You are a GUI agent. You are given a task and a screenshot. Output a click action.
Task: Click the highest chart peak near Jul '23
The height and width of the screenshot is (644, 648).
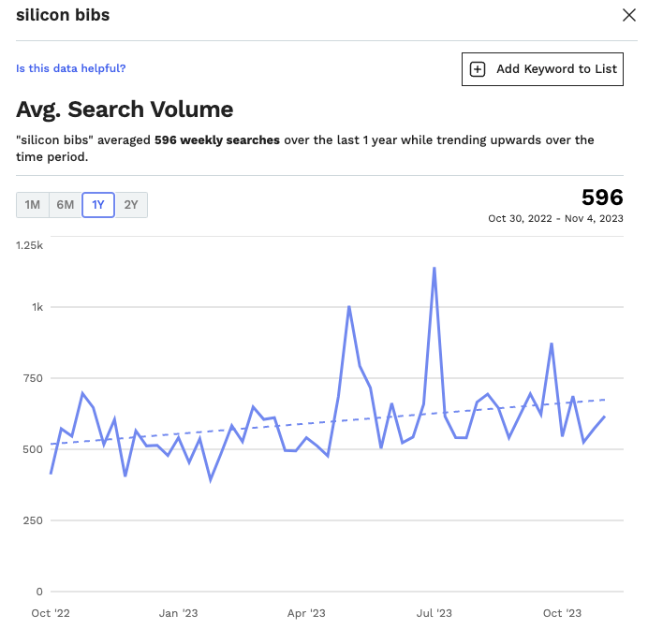click(434, 268)
